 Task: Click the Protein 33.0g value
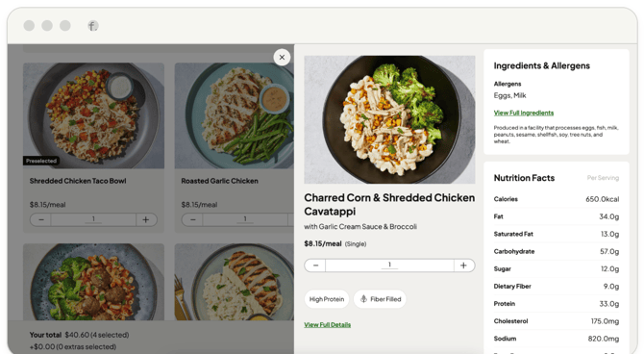point(609,304)
